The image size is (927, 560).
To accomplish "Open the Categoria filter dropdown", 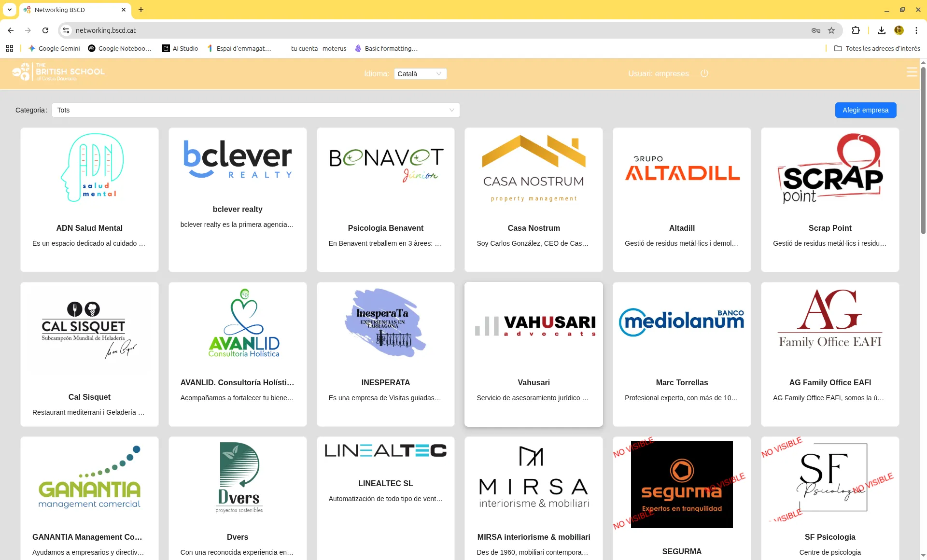I will point(255,110).
